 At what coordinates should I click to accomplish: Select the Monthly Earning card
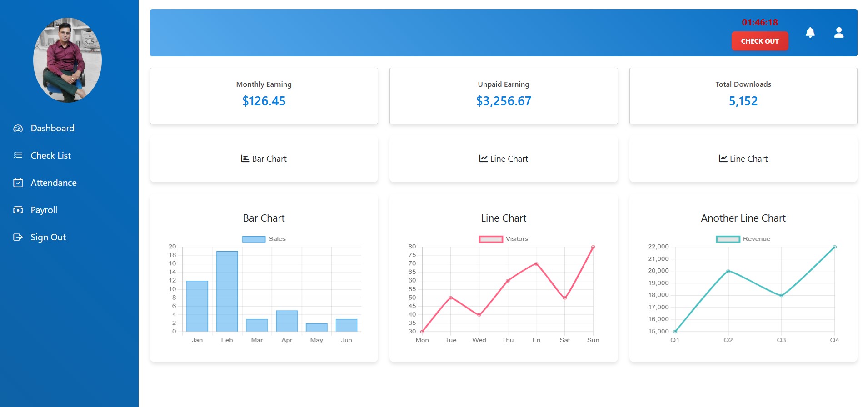click(264, 96)
